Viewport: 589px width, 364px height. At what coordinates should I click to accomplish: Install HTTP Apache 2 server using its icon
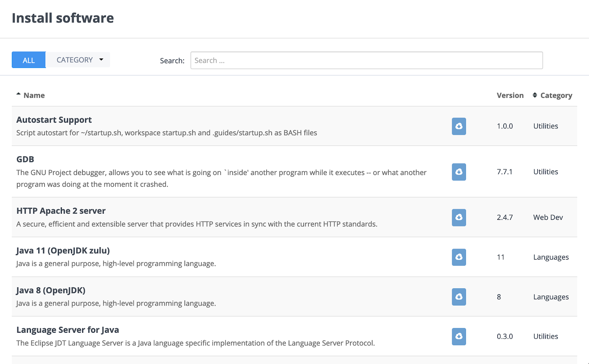click(x=459, y=217)
